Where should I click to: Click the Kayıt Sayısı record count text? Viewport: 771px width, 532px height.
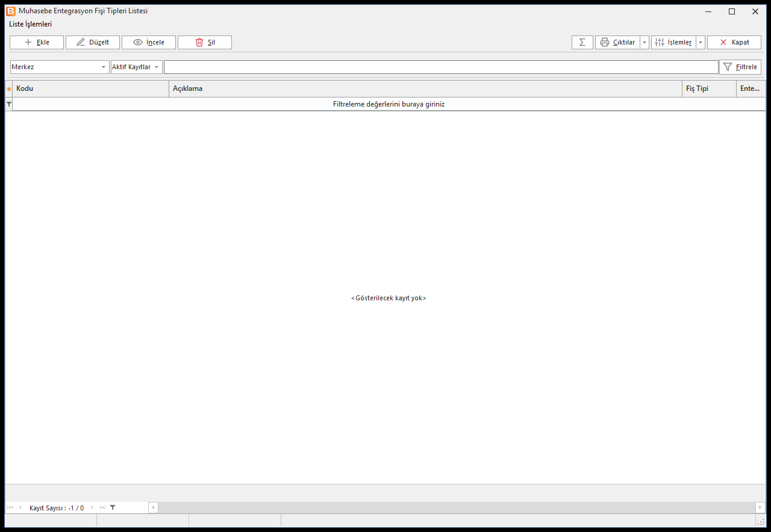pyautogui.click(x=57, y=508)
